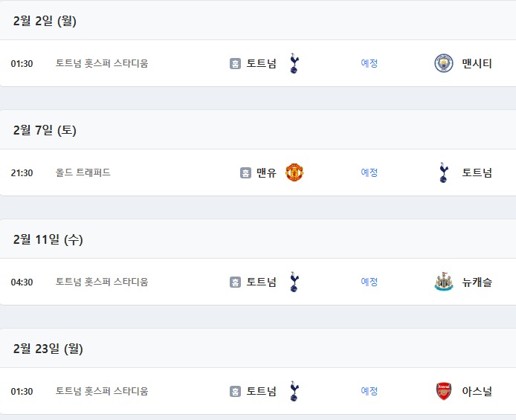Click the 2월 23일 (월) date header
Image resolution: width=516 pixels, height=420 pixels.
tap(48, 348)
